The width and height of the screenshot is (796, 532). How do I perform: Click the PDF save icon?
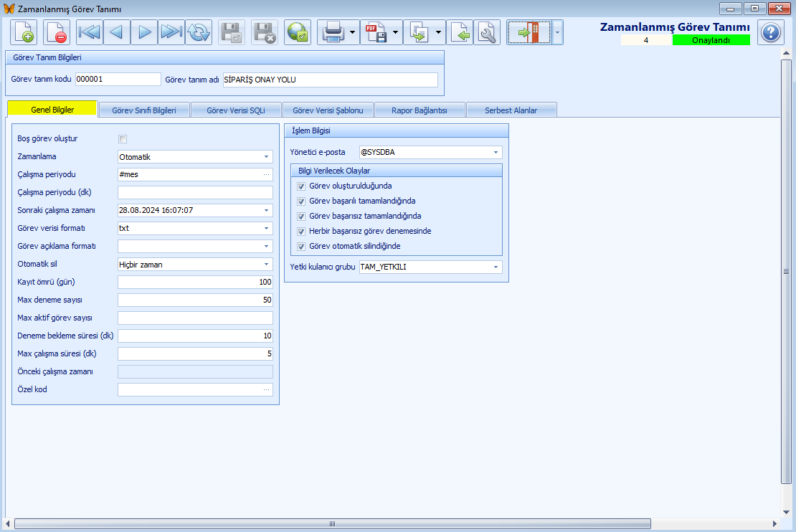point(375,32)
